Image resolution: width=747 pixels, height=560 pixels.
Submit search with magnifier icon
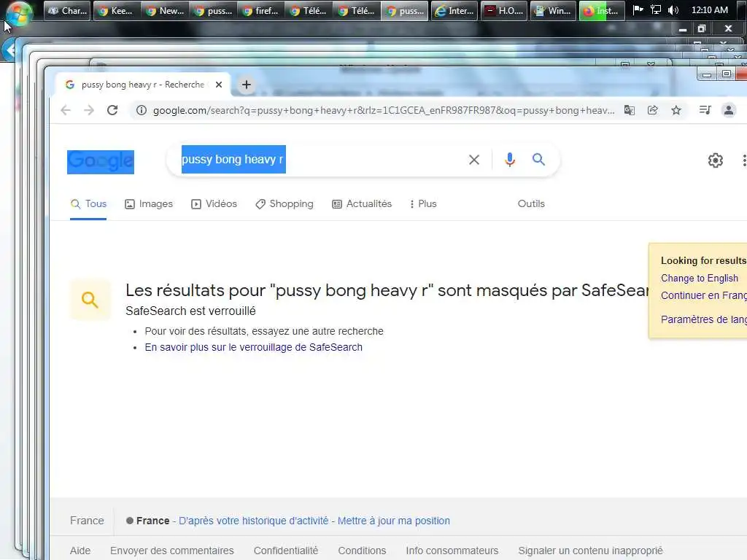point(538,159)
